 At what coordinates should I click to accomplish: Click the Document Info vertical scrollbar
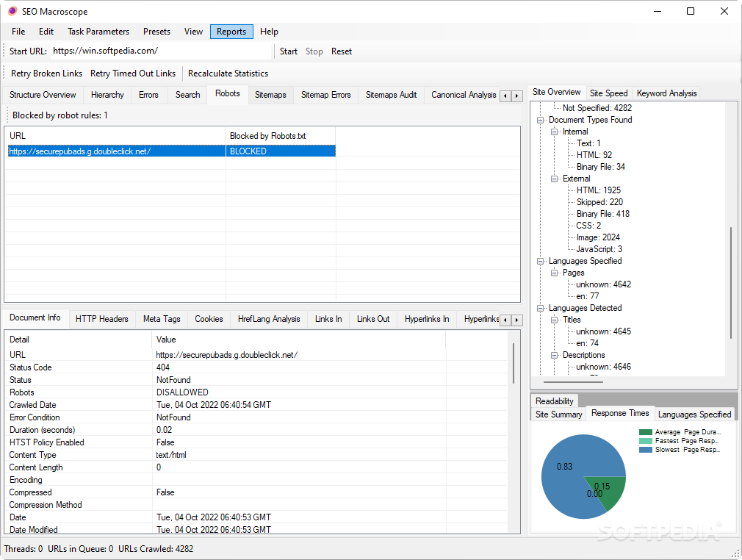tap(514, 363)
